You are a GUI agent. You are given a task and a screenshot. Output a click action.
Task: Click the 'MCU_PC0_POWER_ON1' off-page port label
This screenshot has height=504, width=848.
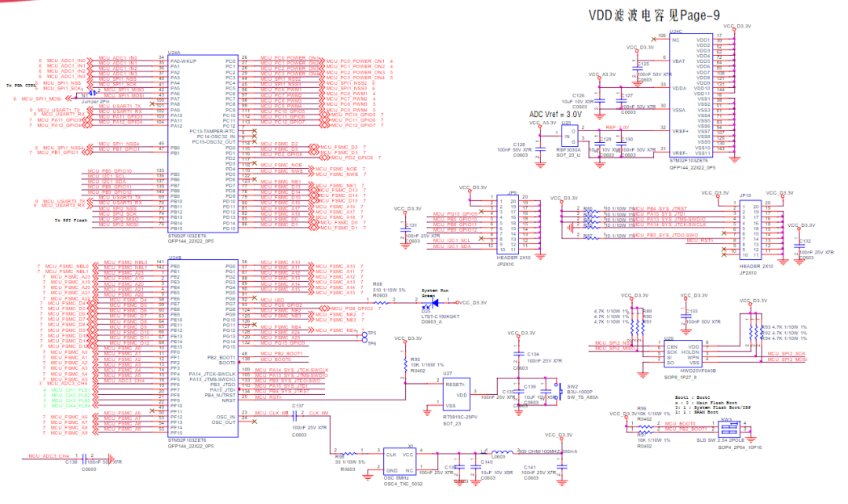pyautogui.click(x=356, y=61)
